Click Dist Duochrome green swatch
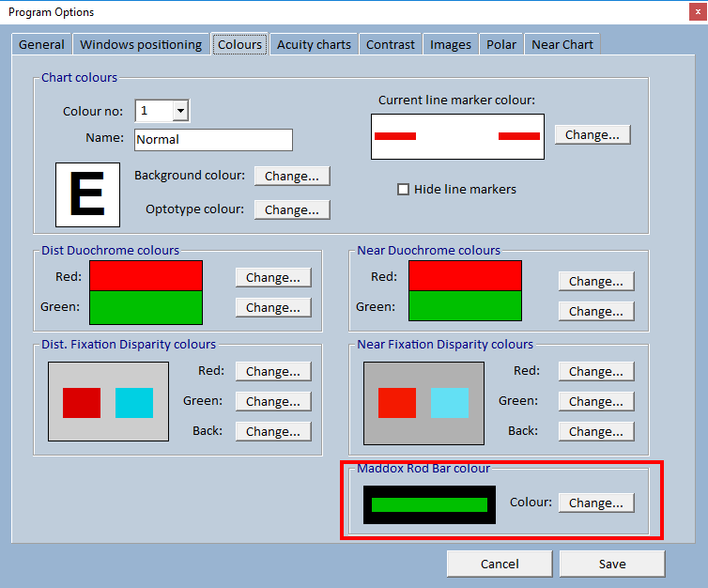Viewport: 708px width, 588px height. 146,307
